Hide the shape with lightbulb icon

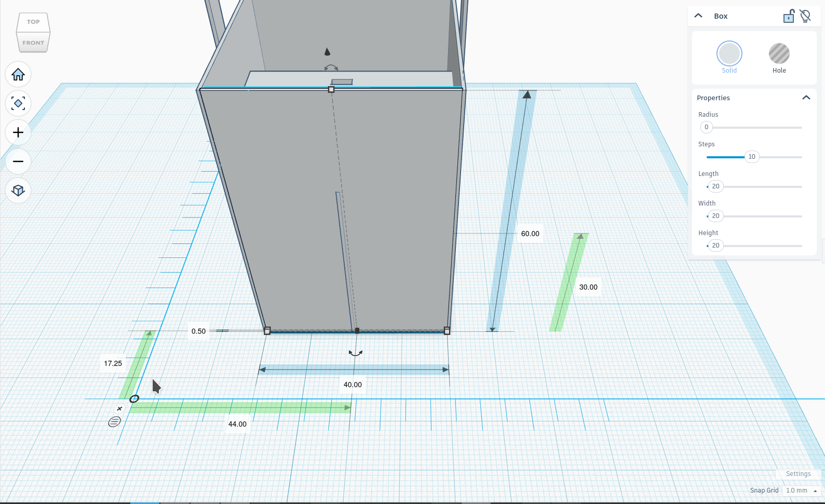point(805,16)
